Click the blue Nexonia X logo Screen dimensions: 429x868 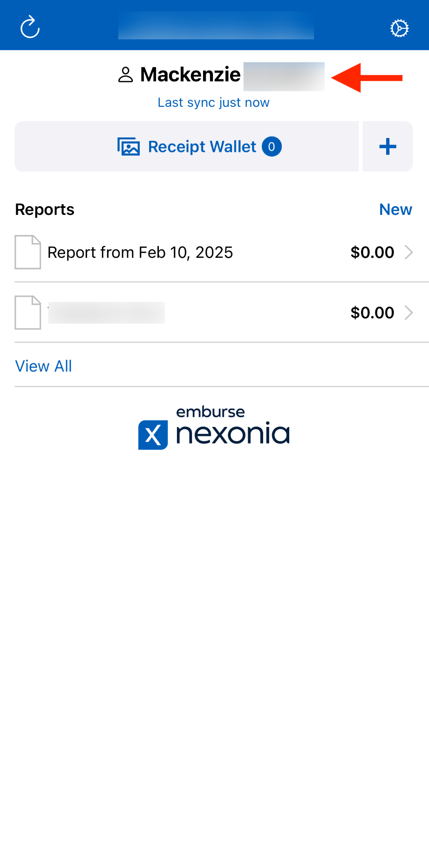click(x=153, y=435)
